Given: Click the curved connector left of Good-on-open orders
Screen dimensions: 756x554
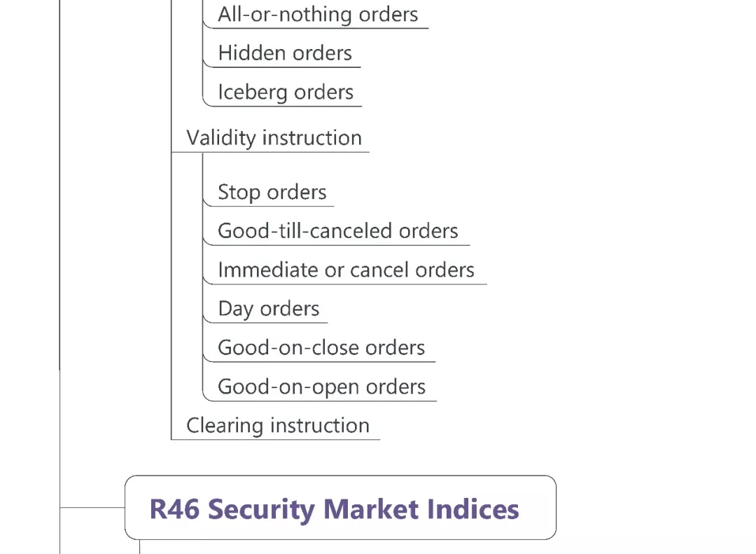Looking at the screenshot, I should pos(205,395).
